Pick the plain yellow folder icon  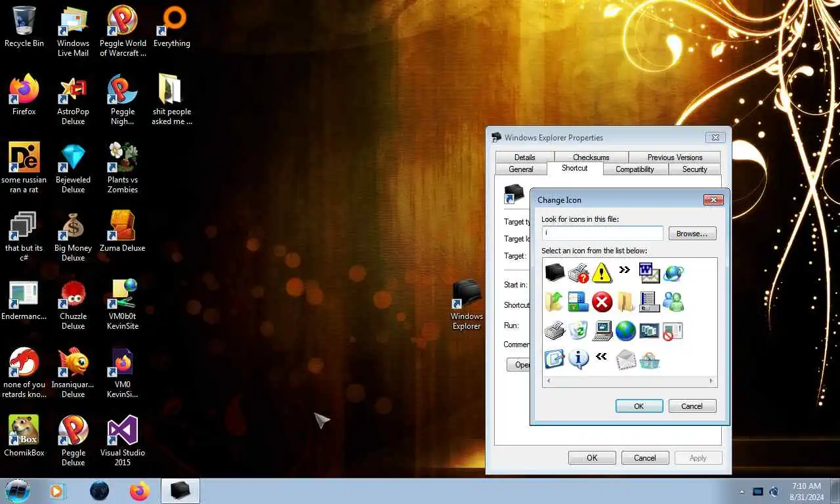click(x=625, y=301)
